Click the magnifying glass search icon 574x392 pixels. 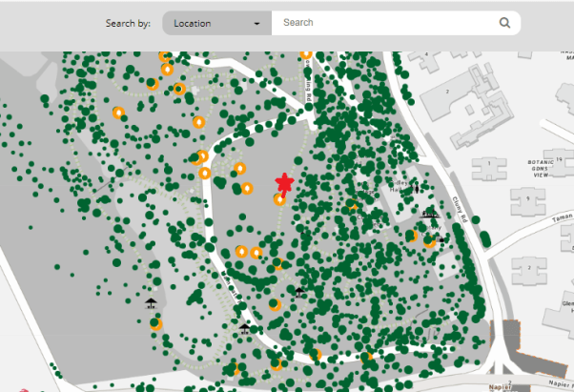tap(504, 23)
